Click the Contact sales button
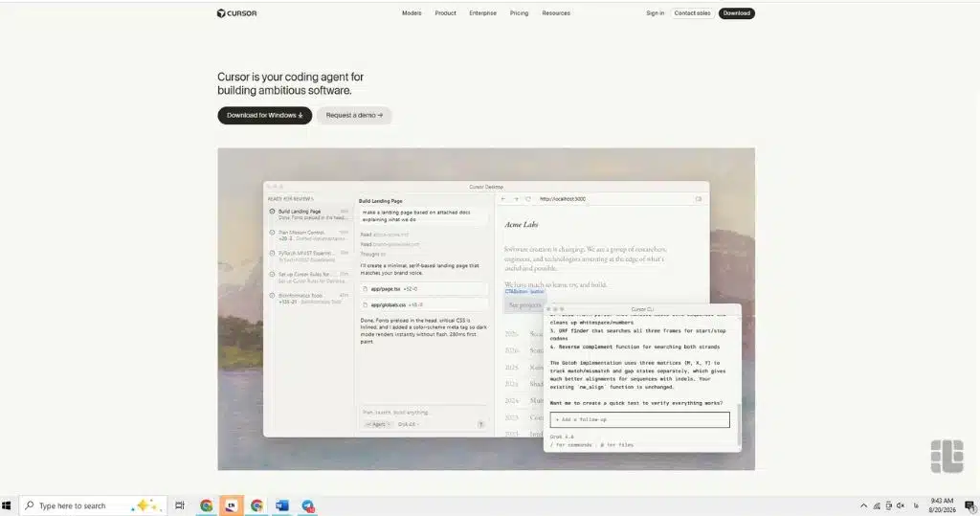Viewport: 980px width, 516px height. (692, 13)
